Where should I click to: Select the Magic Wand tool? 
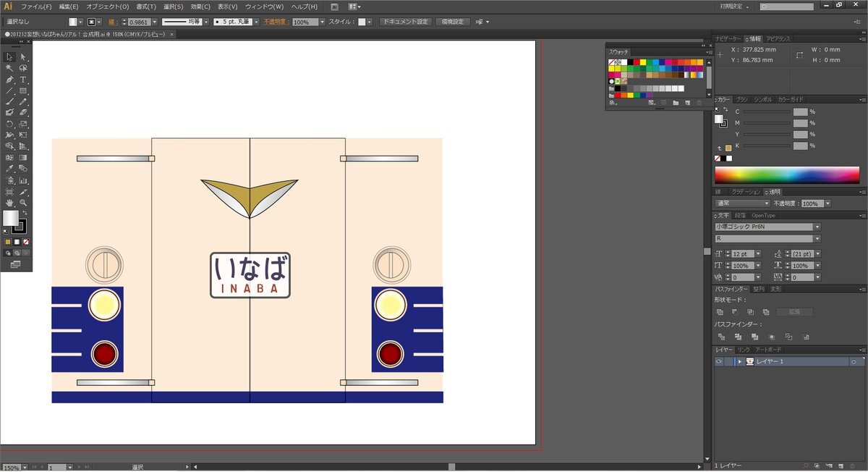[10, 68]
